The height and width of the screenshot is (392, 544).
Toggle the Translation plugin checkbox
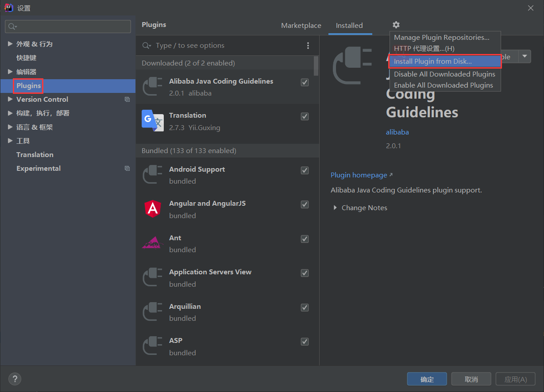tap(305, 116)
